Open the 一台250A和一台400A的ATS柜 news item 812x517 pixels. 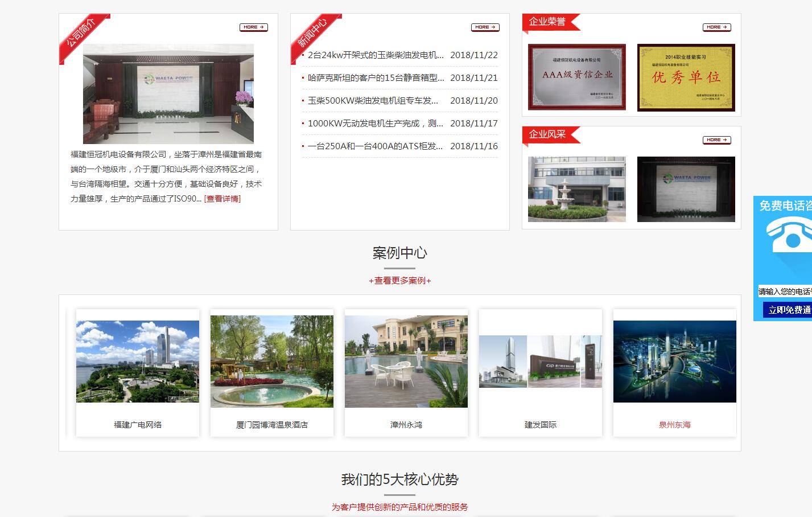click(x=375, y=146)
